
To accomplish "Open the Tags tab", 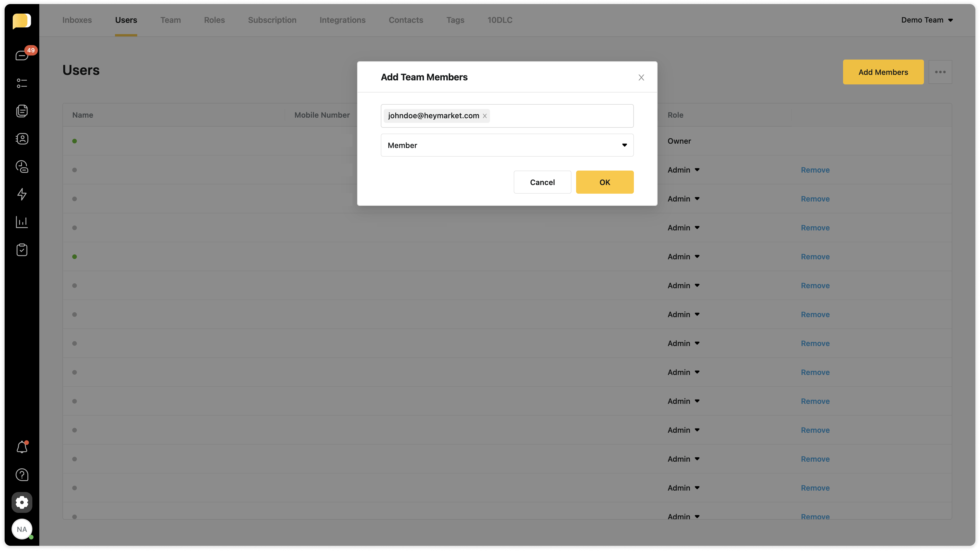I will [x=455, y=20].
